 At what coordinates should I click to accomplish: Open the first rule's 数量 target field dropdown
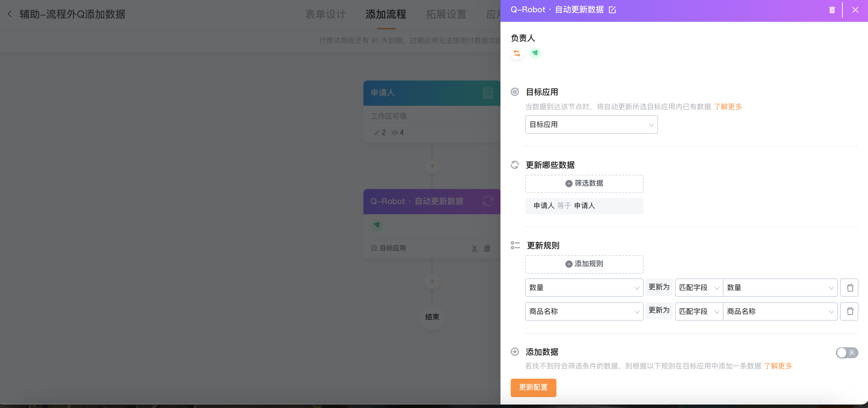584,288
